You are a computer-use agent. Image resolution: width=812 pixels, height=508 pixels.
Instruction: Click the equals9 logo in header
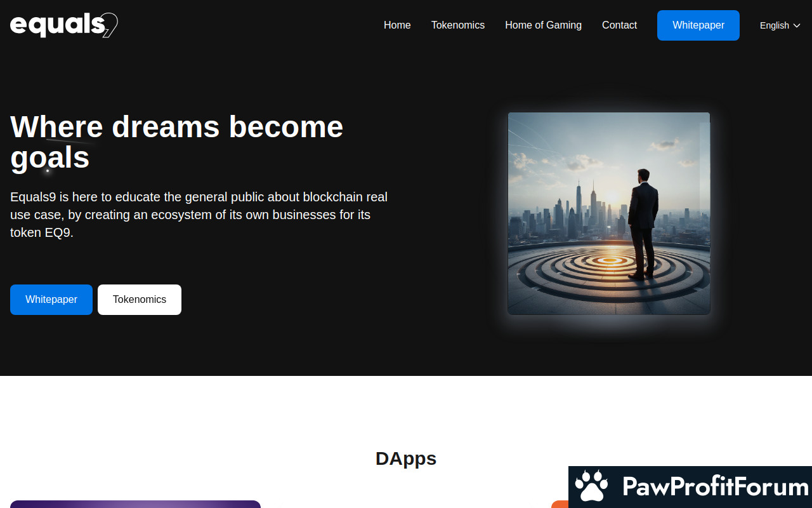coord(63,25)
